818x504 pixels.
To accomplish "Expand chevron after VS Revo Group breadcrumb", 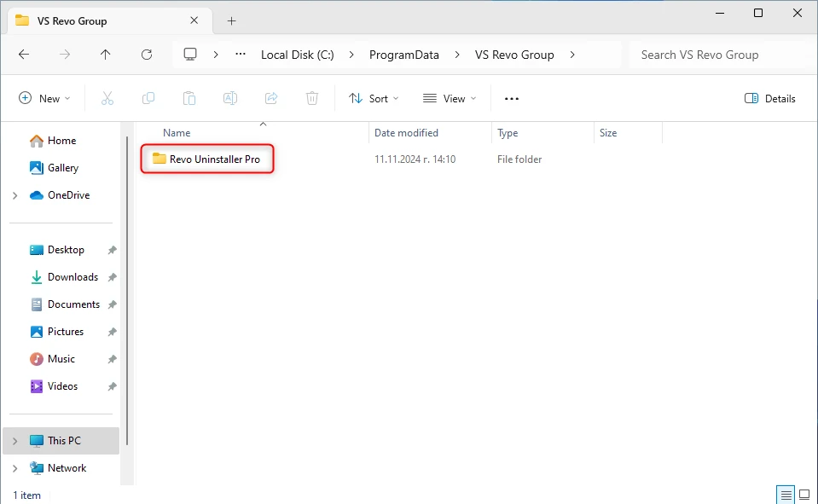I will click(572, 55).
